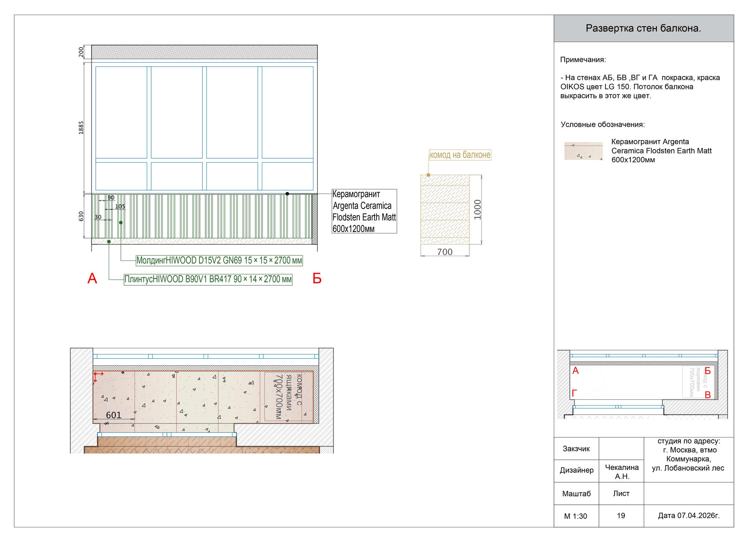Select the 1885 vertical dimension text
This screenshot has height=534, width=756.
pyautogui.click(x=81, y=127)
